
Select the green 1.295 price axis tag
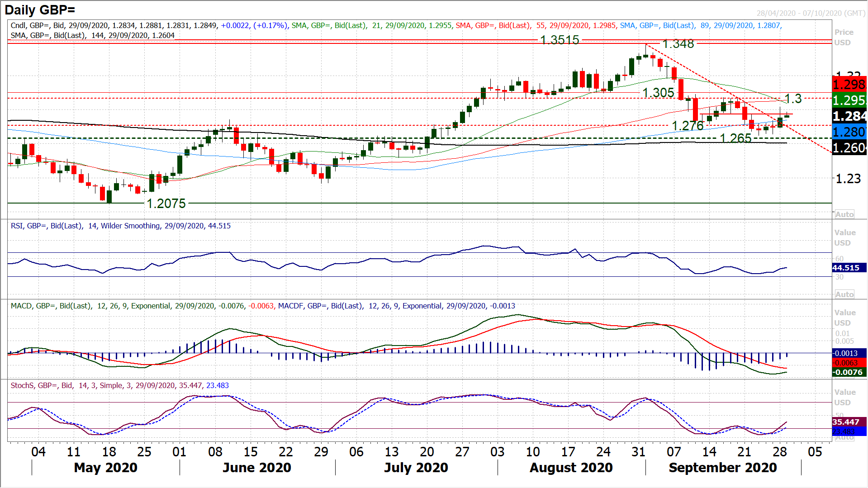point(849,100)
